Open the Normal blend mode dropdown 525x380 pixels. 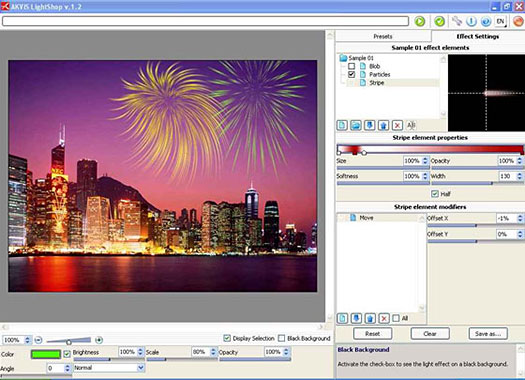point(109,368)
